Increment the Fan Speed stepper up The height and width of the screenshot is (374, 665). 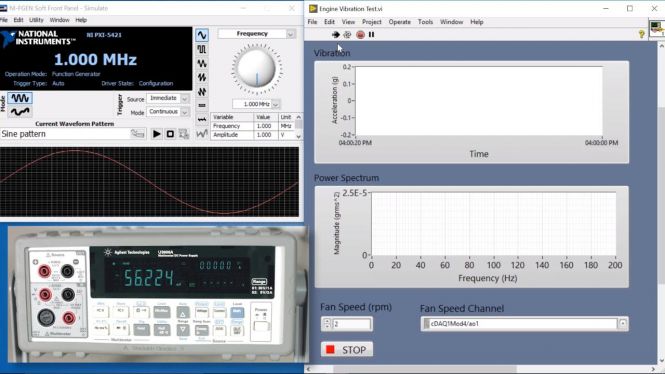pyautogui.click(x=327, y=321)
